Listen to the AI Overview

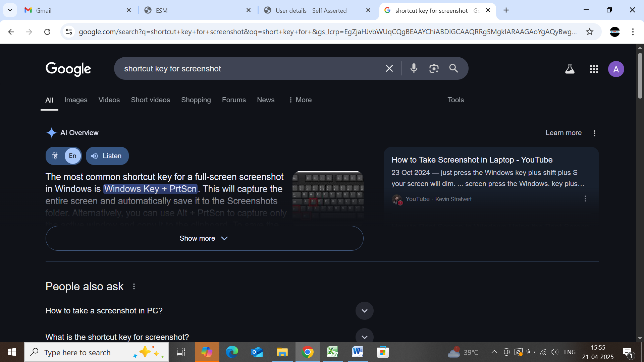click(x=107, y=156)
